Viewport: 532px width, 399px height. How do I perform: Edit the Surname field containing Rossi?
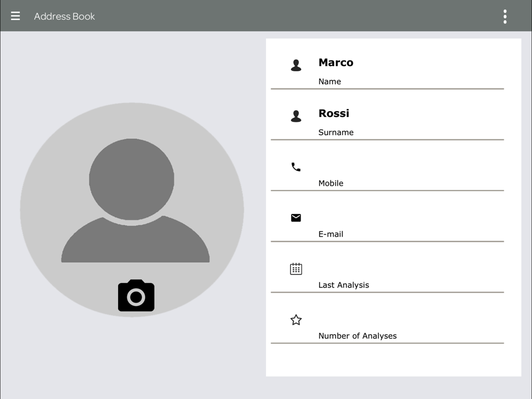tap(387, 115)
